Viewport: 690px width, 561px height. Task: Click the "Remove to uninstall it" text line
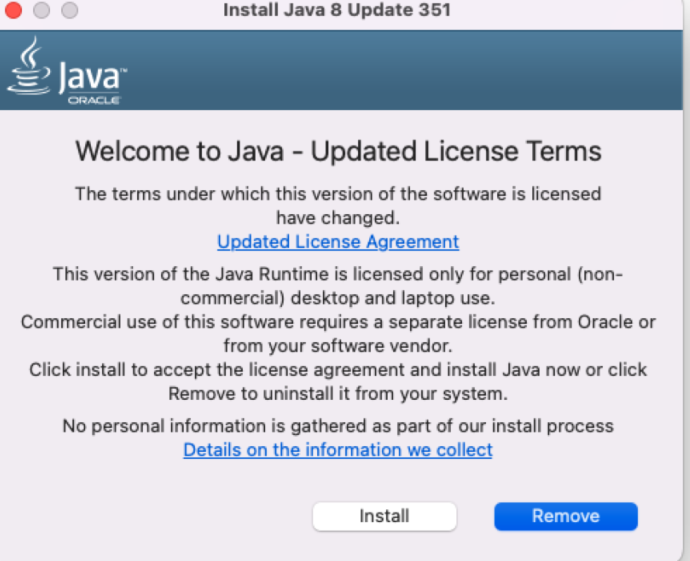click(338, 392)
